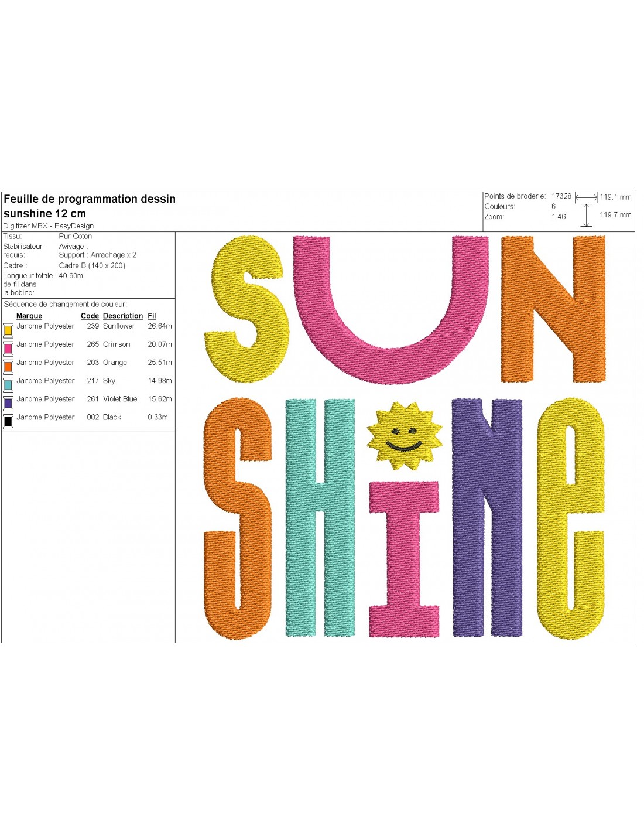Click the 'Crimson' description text
644x833 pixels.
117,344
